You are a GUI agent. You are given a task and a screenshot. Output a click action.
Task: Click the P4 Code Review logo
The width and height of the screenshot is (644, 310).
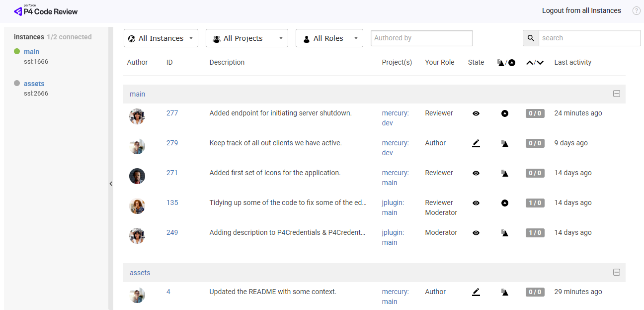pyautogui.click(x=45, y=10)
